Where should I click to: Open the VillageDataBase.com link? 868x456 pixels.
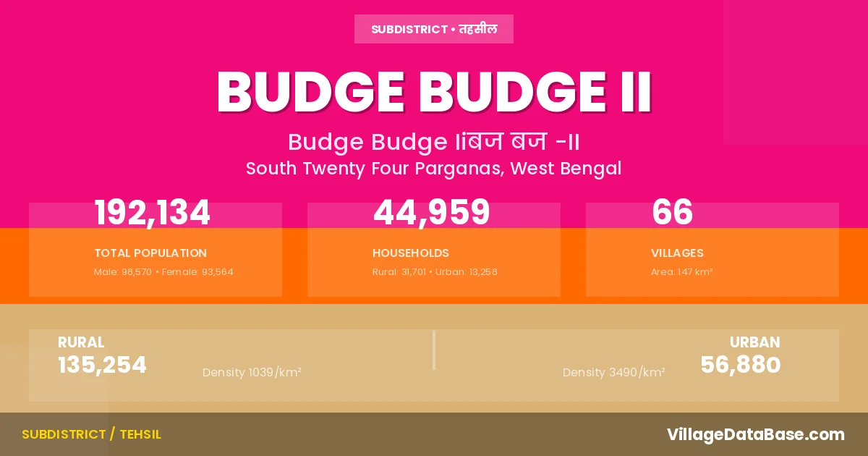(x=755, y=434)
